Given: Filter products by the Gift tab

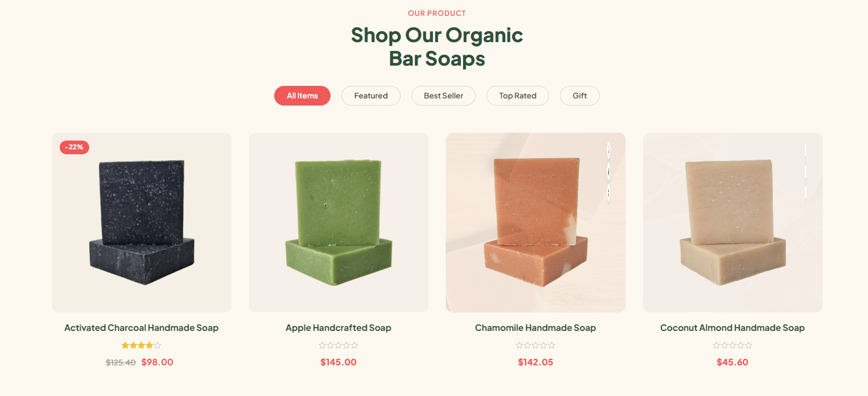Looking at the screenshot, I should (x=580, y=96).
